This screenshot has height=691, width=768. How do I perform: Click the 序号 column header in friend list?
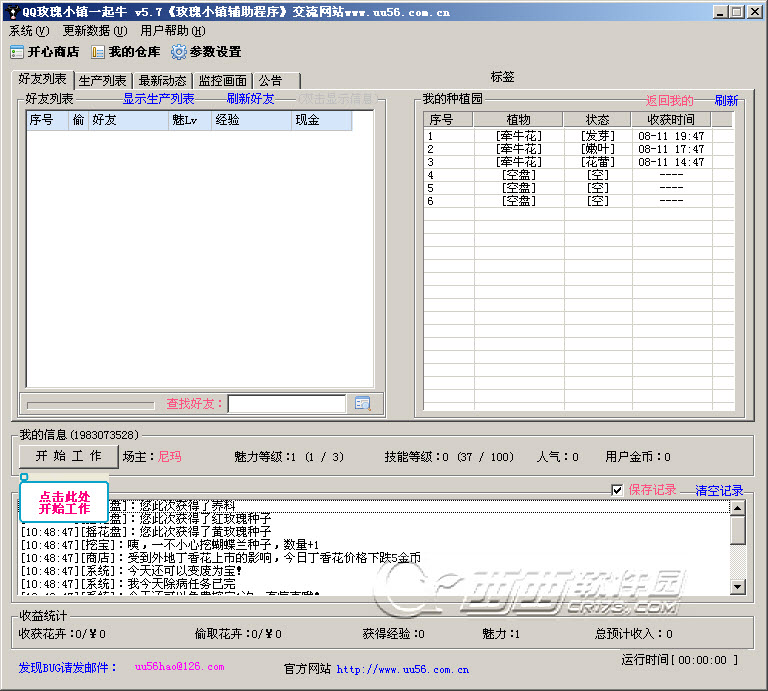47,120
